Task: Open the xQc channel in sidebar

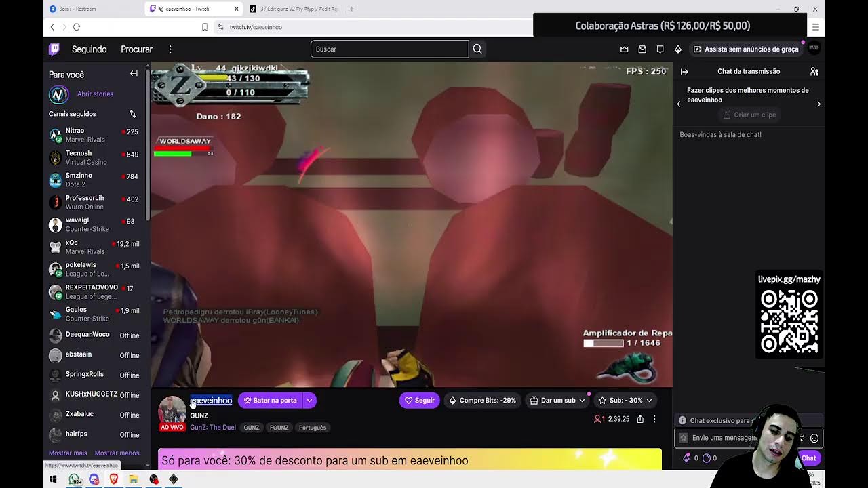Action: pos(94,247)
